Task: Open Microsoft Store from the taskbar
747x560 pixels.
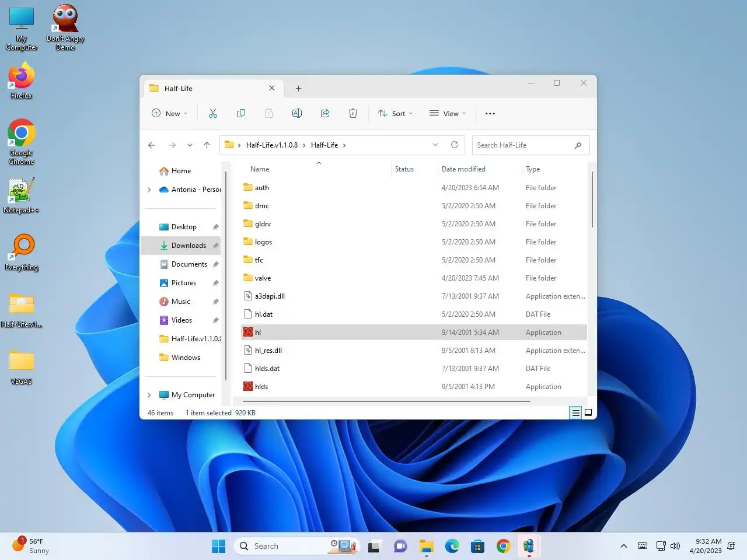Action: tap(478, 546)
